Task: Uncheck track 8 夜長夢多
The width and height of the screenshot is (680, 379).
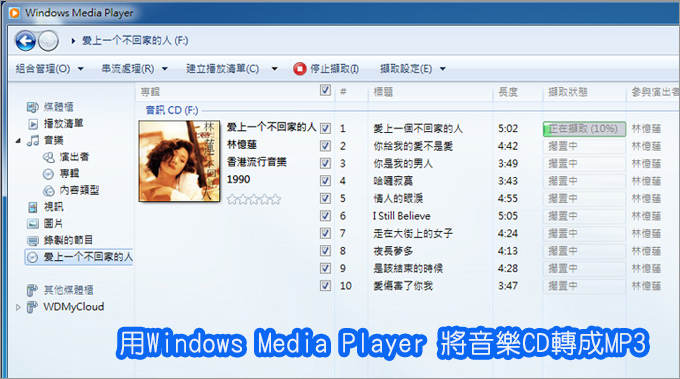Action: pyautogui.click(x=325, y=251)
